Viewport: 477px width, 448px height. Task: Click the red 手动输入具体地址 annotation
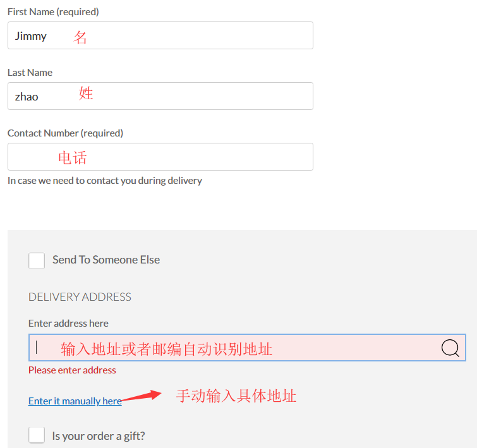[236, 396]
